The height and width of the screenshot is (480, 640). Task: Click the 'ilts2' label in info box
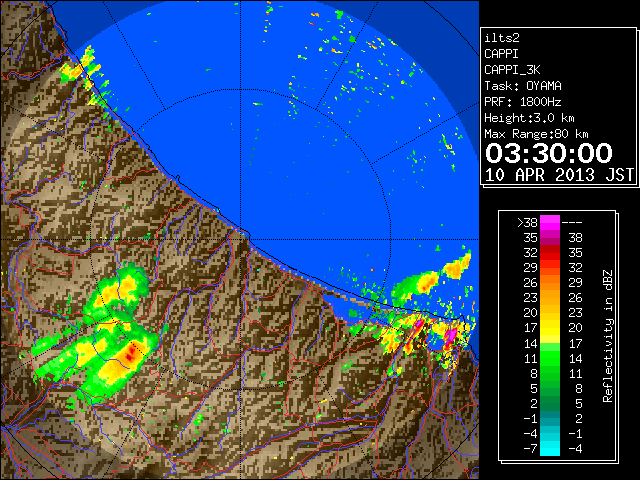tap(502, 38)
